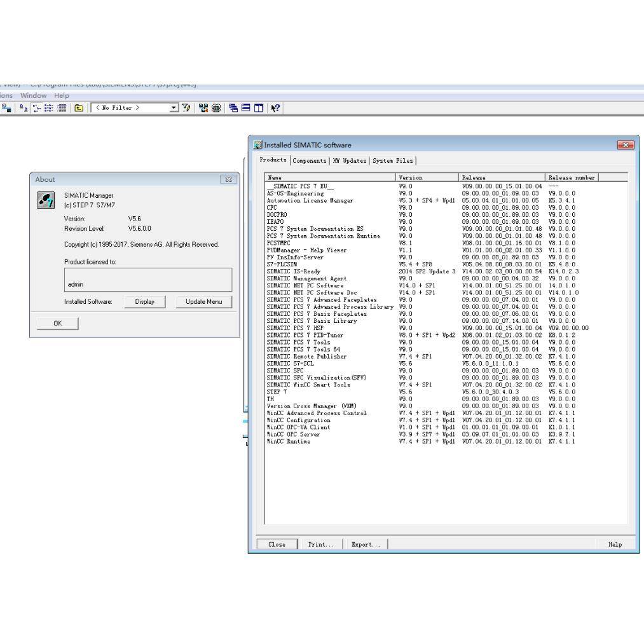Screen dimensions: 644x644
Task: Select the Products tab
Action: pyautogui.click(x=273, y=160)
